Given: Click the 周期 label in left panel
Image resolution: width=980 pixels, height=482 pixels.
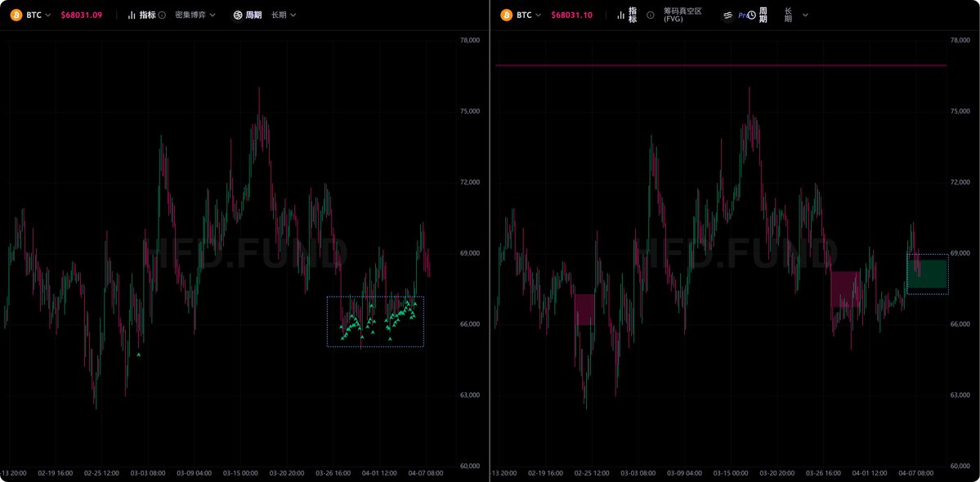Looking at the screenshot, I should coord(253,15).
